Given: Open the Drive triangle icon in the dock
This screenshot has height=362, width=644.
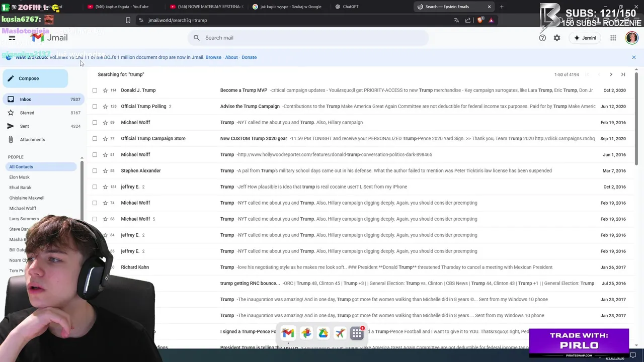Looking at the screenshot, I should [x=323, y=333].
